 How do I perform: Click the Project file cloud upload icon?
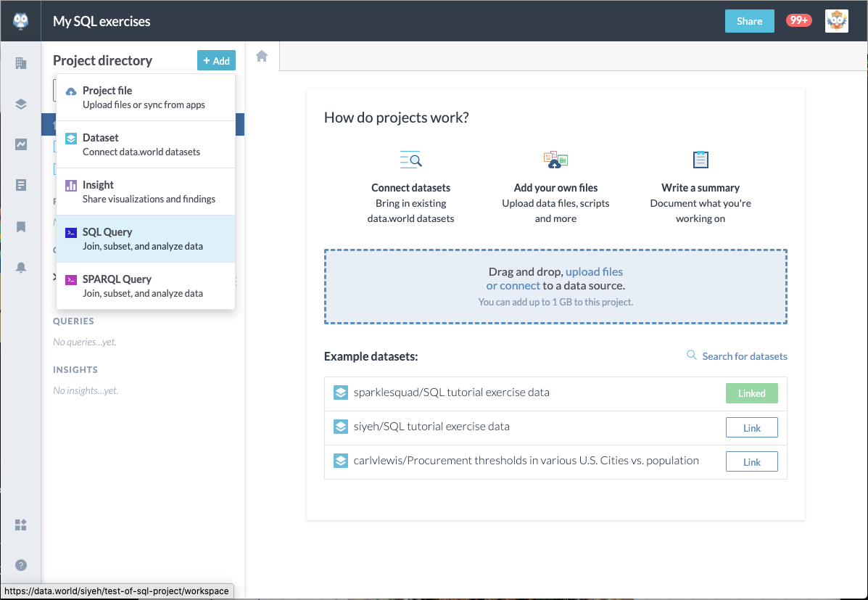pos(71,91)
